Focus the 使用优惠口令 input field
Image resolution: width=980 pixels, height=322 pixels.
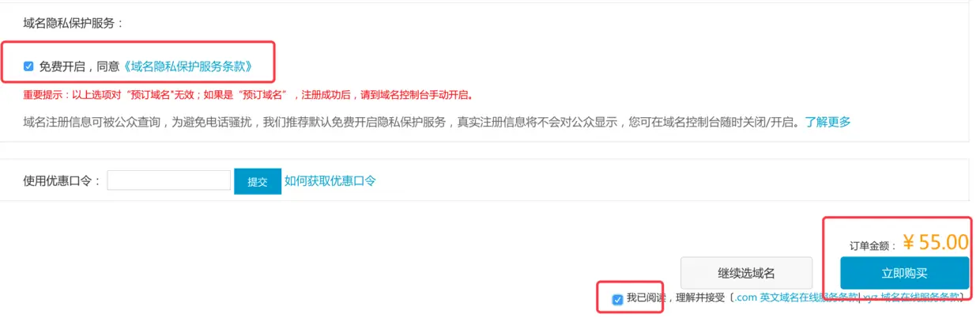click(x=169, y=180)
